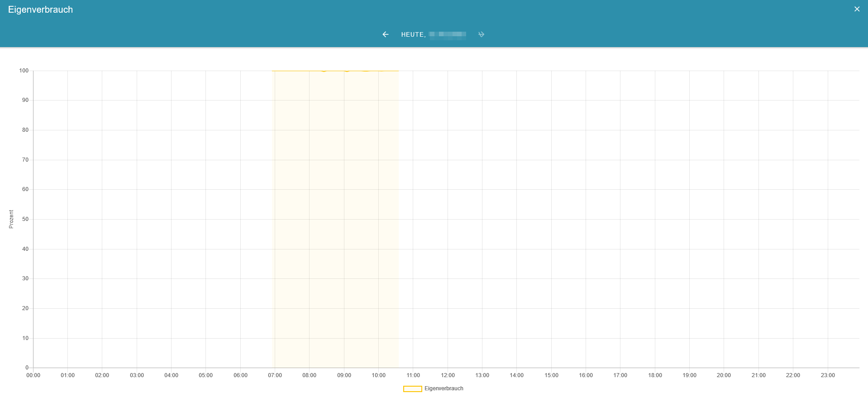
Task: Click the 23:00 x-axis label
Action: pos(828,375)
